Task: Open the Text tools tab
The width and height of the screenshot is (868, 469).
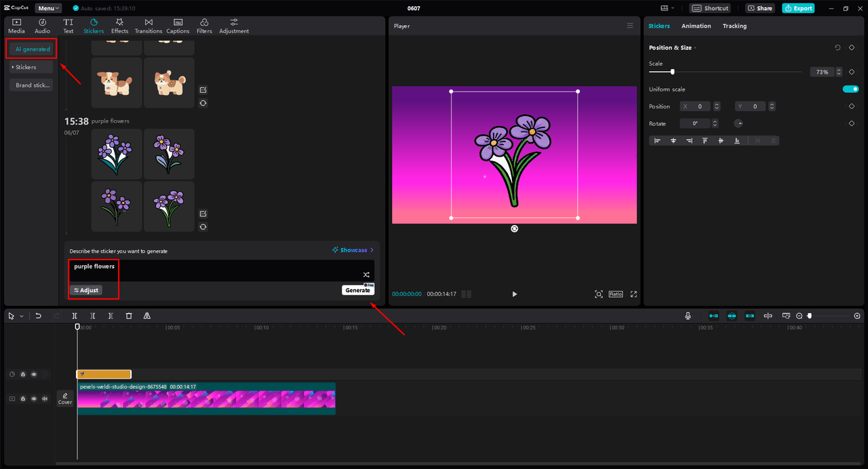Action: [68, 26]
